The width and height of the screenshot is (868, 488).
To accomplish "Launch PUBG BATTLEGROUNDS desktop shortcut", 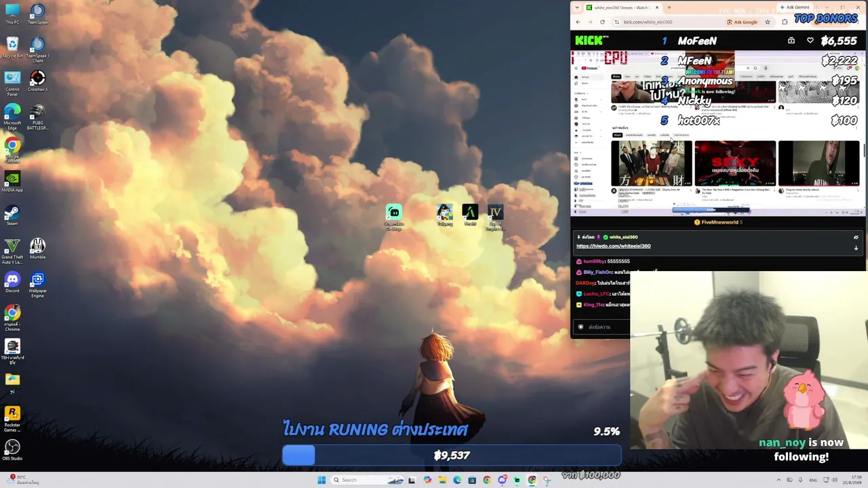I will pyautogui.click(x=38, y=117).
